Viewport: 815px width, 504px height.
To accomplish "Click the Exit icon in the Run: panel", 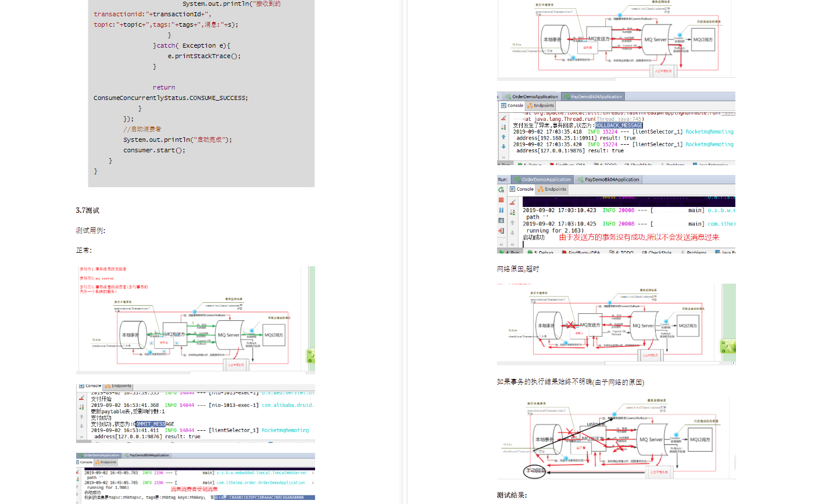I will click(x=501, y=231).
